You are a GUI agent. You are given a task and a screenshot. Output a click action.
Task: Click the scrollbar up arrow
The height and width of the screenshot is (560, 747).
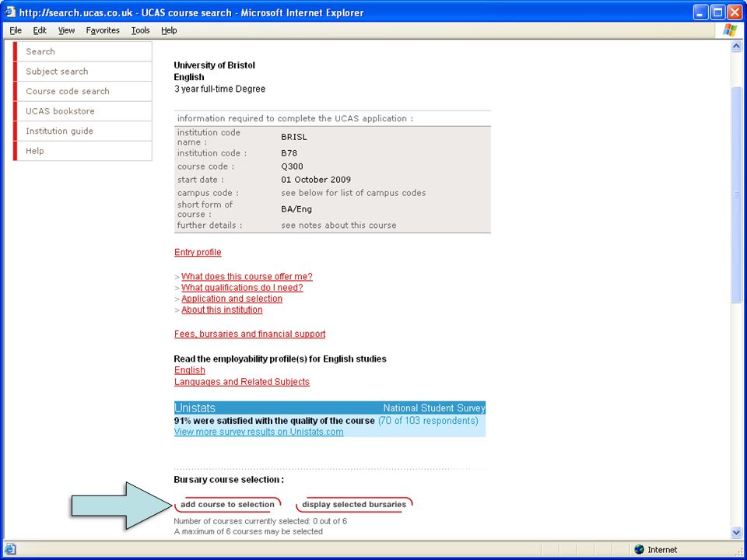click(x=736, y=46)
